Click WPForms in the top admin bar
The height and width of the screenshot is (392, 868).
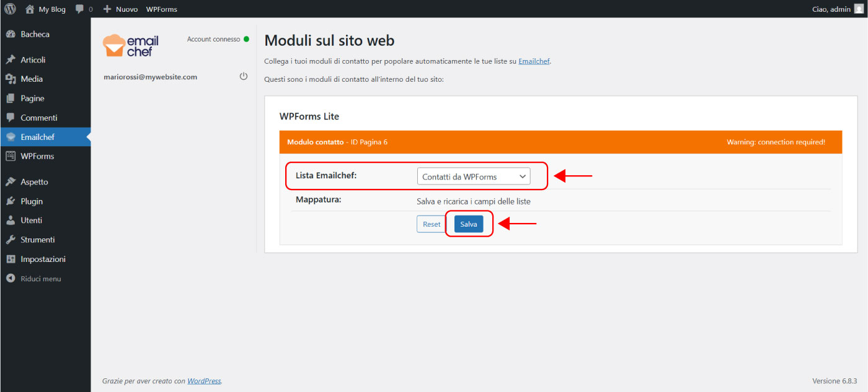click(162, 9)
